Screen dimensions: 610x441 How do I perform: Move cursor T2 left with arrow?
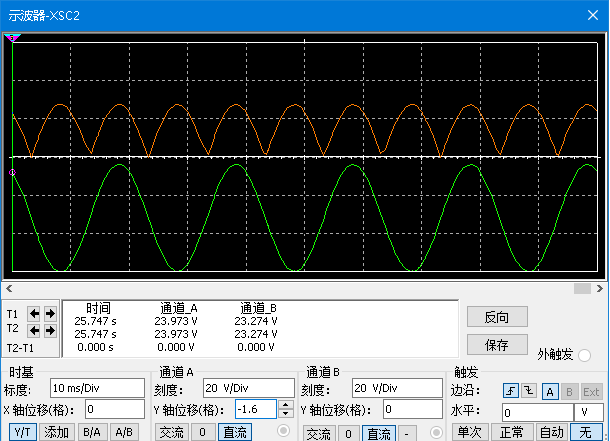click(34, 331)
